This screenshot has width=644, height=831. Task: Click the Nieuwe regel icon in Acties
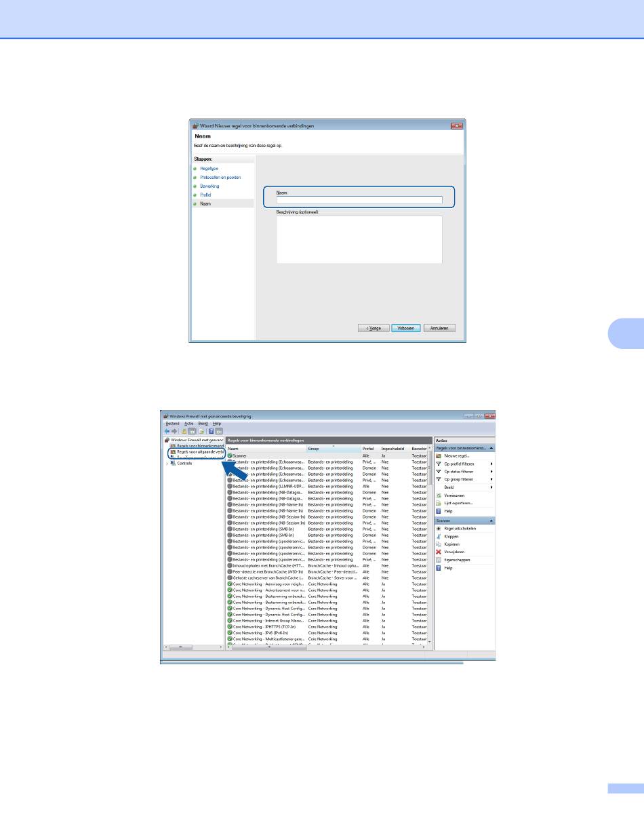(x=439, y=455)
